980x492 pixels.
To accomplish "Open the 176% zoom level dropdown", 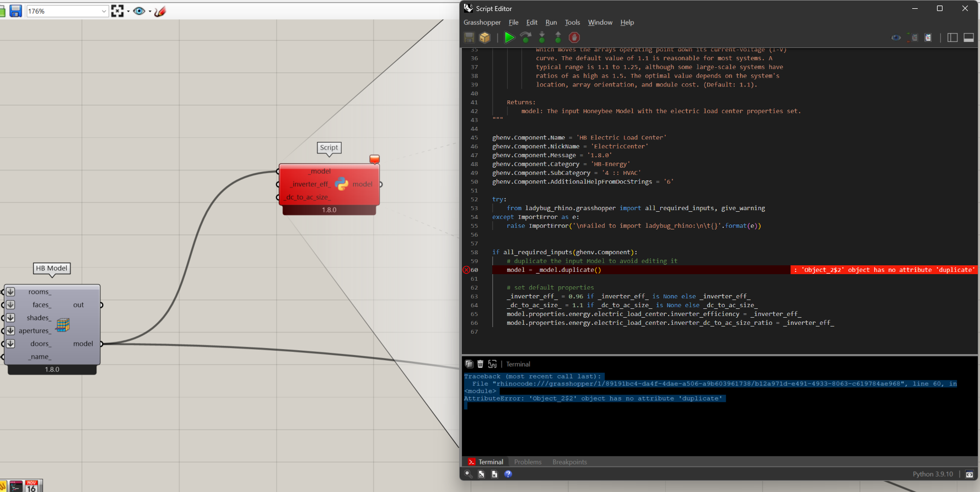I will (x=104, y=11).
